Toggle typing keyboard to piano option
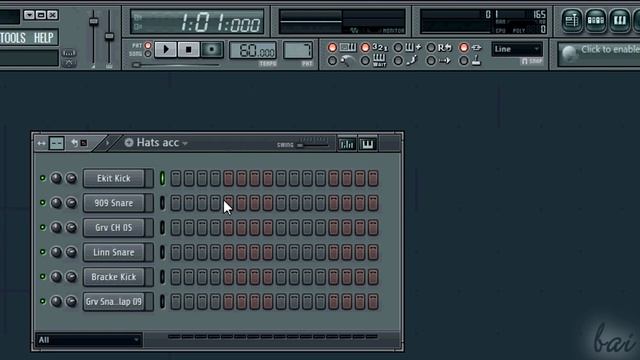The width and height of the screenshot is (640, 360). tap(332, 47)
